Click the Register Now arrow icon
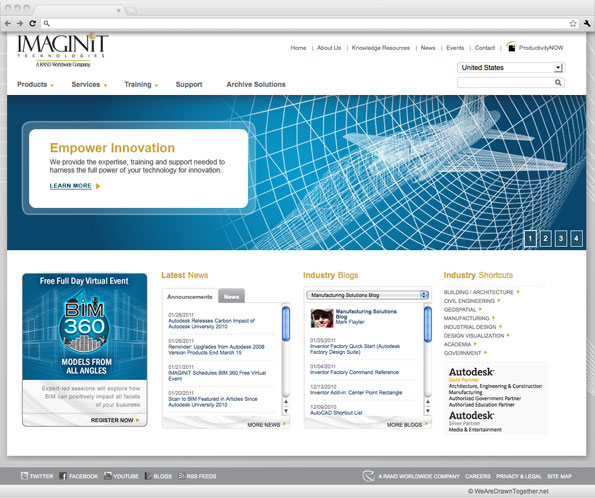This screenshot has width=595, height=498. pos(137,420)
